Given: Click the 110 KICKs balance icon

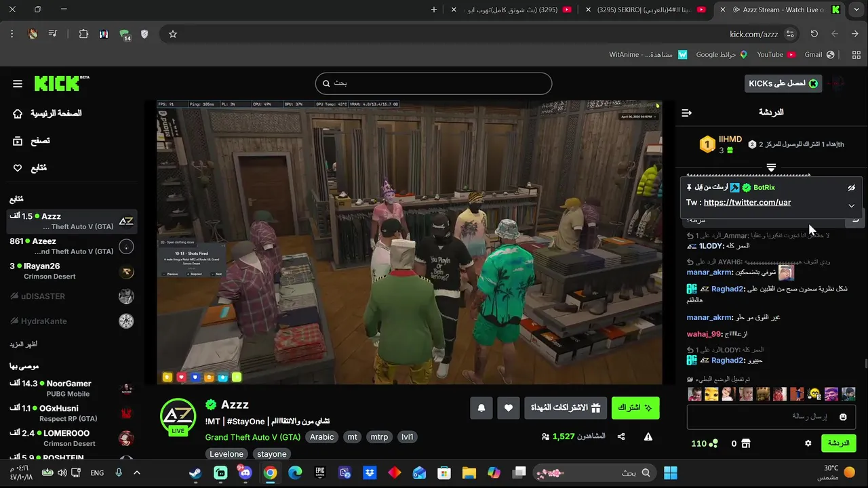Looking at the screenshot, I should [x=713, y=443].
